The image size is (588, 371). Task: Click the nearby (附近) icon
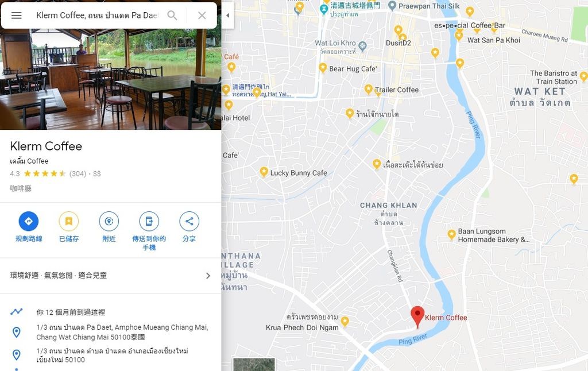pos(109,221)
